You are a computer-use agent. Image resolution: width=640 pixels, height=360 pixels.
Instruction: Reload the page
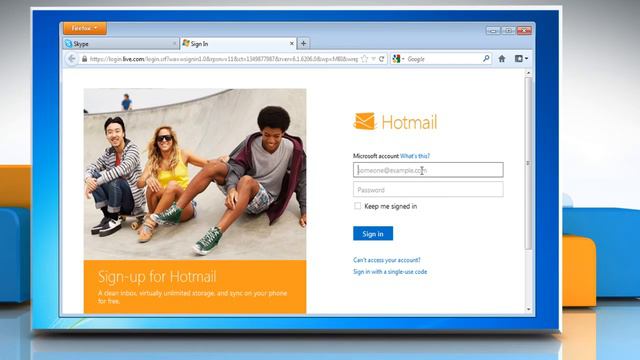(x=382, y=59)
